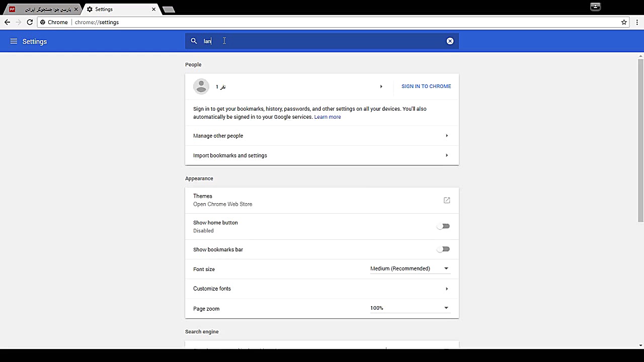
Task: Switch to the Parsijoo tab
Action: pos(44,9)
